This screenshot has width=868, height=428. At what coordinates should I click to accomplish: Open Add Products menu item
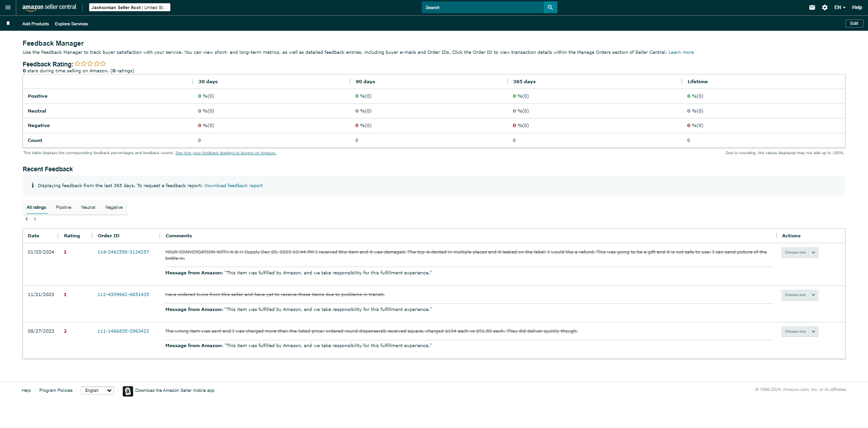36,24
